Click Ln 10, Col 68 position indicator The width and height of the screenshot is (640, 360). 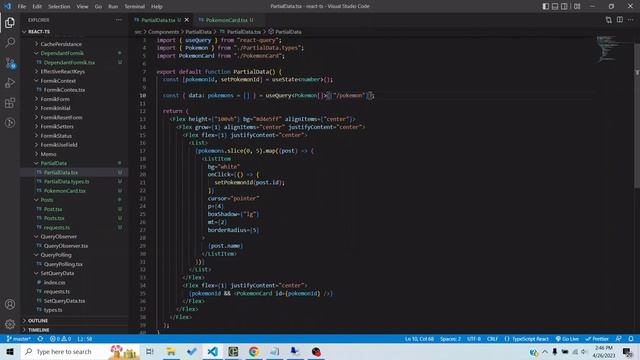[x=419, y=339]
